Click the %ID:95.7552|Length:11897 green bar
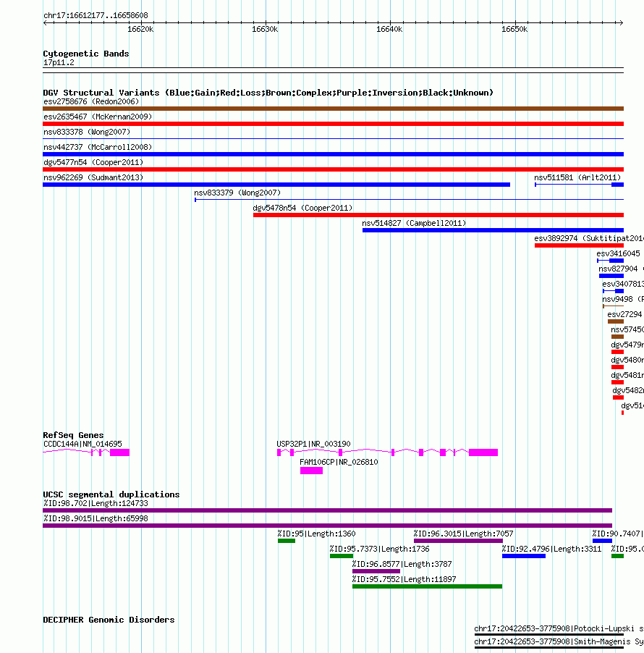This screenshot has height=653, width=644. click(x=427, y=586)
